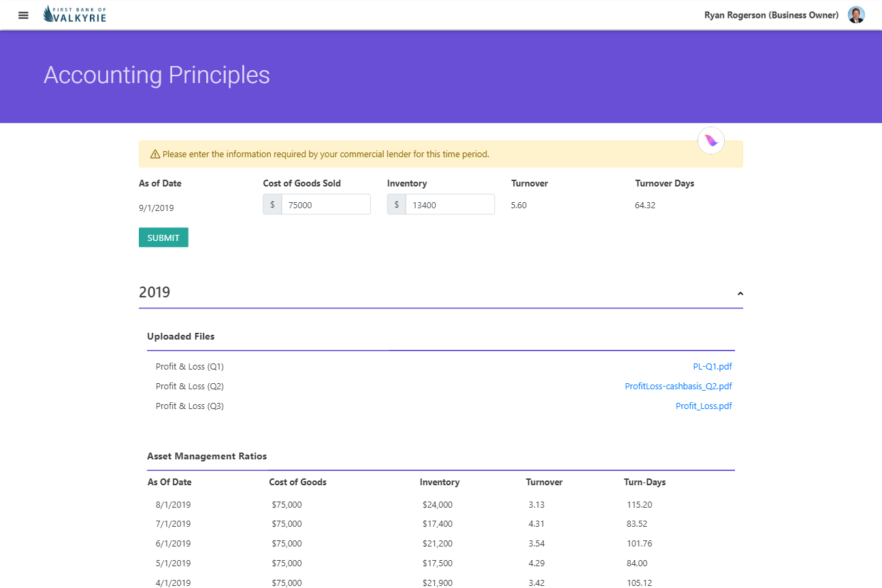This screenshot has width=882, height=588.
Task: Click the 115.20 turn-days cell
Action: pyautogui.click(x=640, y=505)
